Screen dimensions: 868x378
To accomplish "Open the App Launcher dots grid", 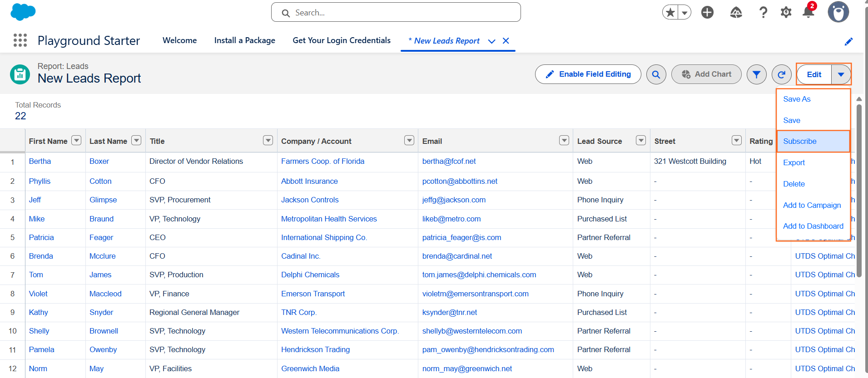I will [x=20, y=40].
